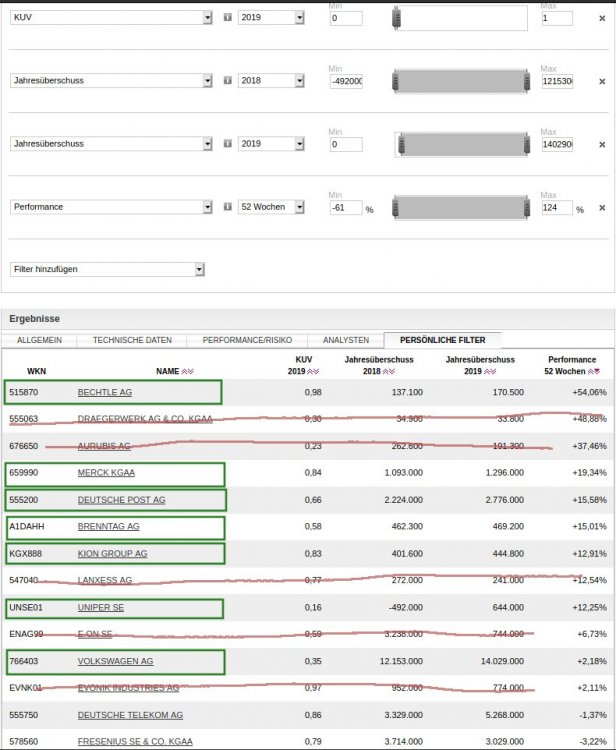The width and height of the screenshot is (616, 750).
Task: Open the UNIPER SE link
Action: pyautogui.click(x=100, y=607)
